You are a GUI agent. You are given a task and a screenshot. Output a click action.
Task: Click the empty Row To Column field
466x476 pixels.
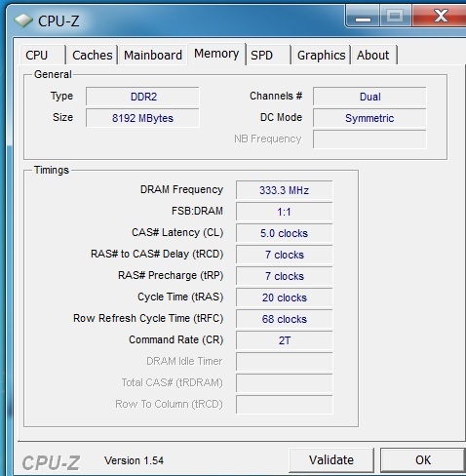point(284,405)
